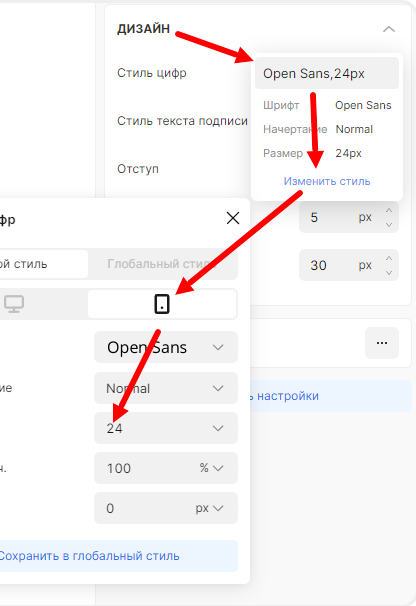This screenshot has width=416, height=606.
Task: Switch to the mobile device view icon
Action: pos(162,304)
